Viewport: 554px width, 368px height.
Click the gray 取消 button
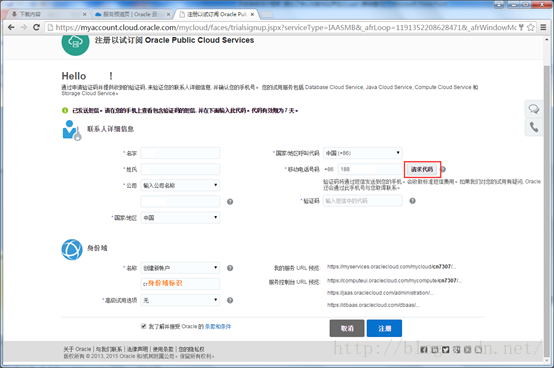[347, 328]
